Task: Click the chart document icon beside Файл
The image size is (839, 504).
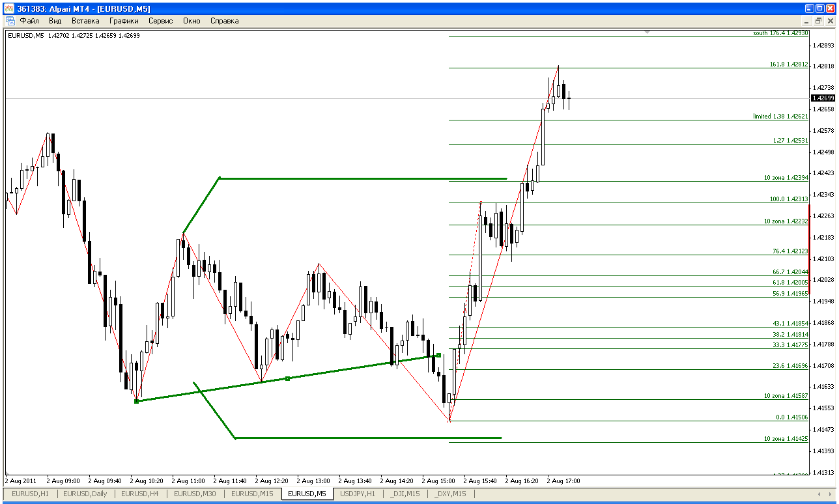Action: coord(10,21)
